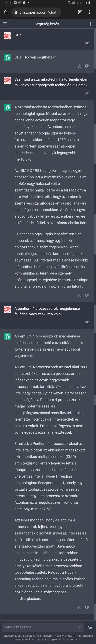Regenerate response with the refresh icon

[89, 627]
